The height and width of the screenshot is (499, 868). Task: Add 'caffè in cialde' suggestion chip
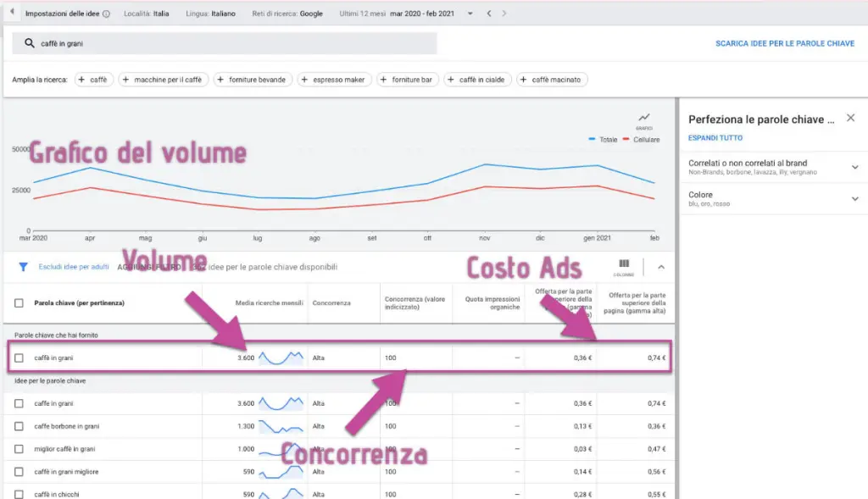[477, 80]
